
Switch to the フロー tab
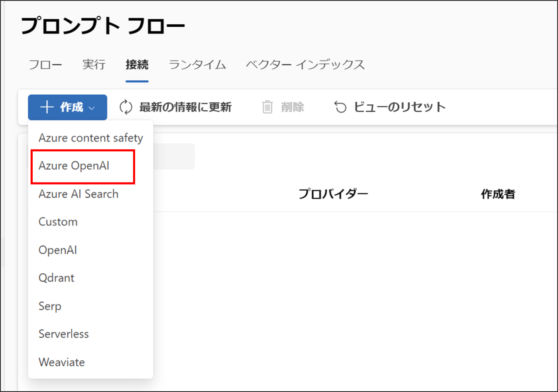tap(45, 65)
